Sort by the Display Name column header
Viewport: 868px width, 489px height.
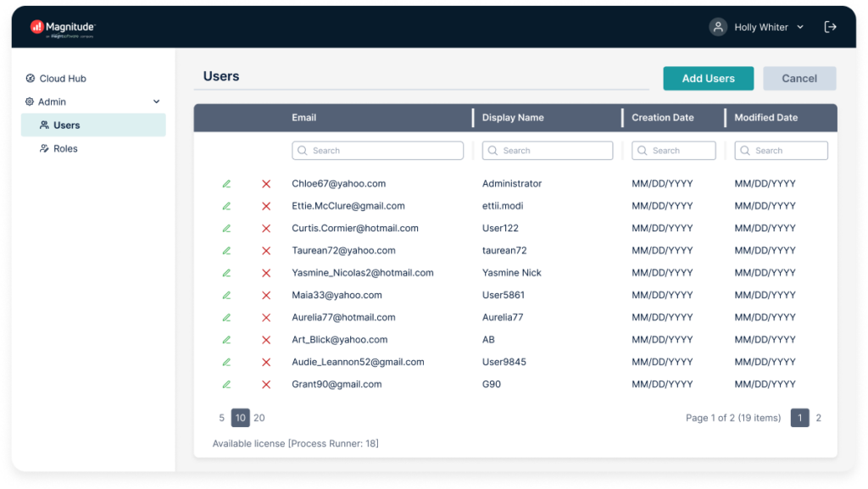(513, 117)
